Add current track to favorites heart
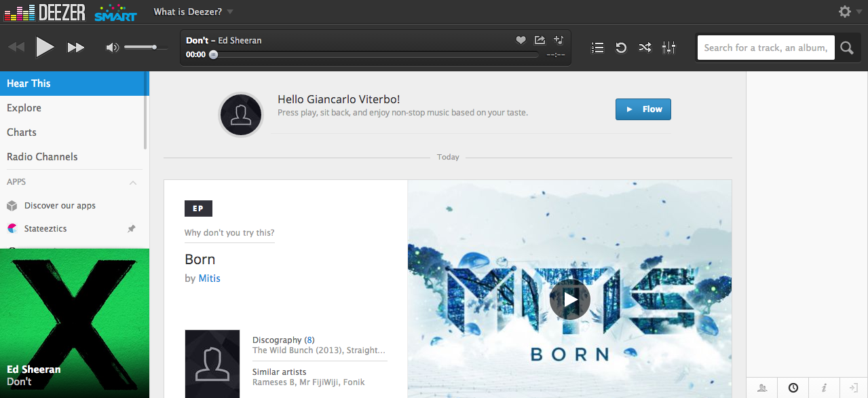 [521, 40]
